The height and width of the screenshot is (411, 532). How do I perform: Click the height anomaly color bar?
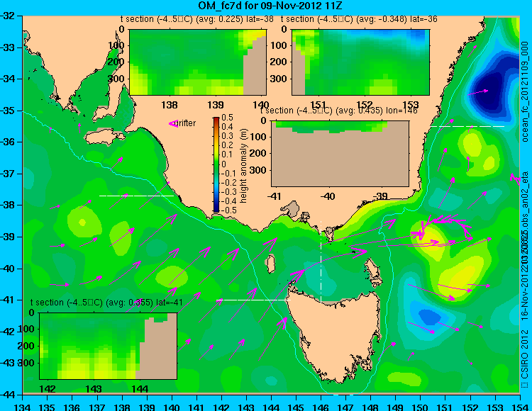(x=216, y=164)
